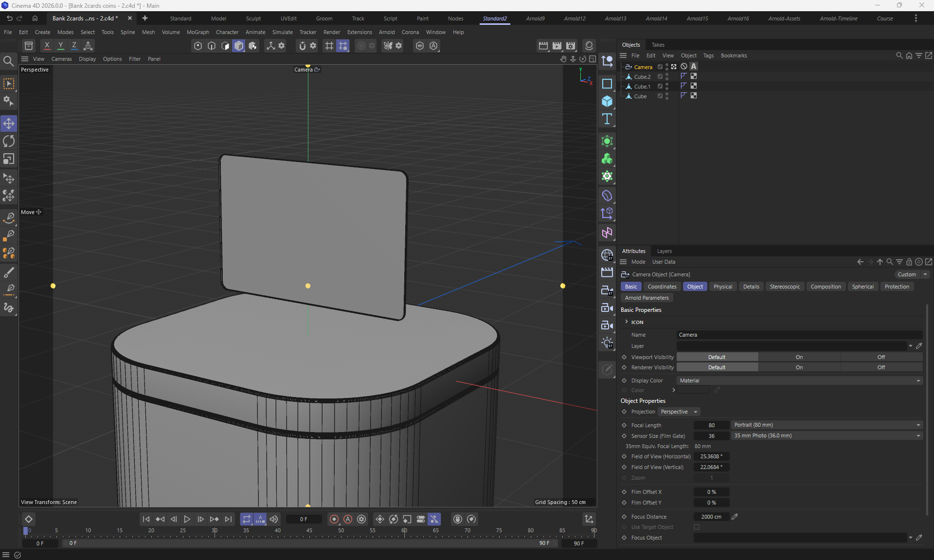Select the Cube.1 object in Objects list

pos(642,87)
